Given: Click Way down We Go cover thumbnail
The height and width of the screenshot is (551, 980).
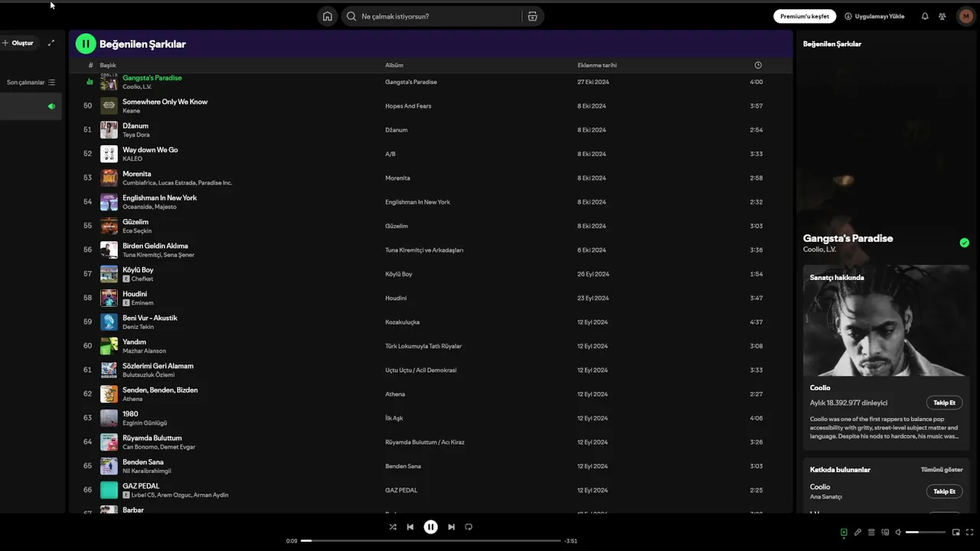Looking at the screenshot, I should pos(109,154).
